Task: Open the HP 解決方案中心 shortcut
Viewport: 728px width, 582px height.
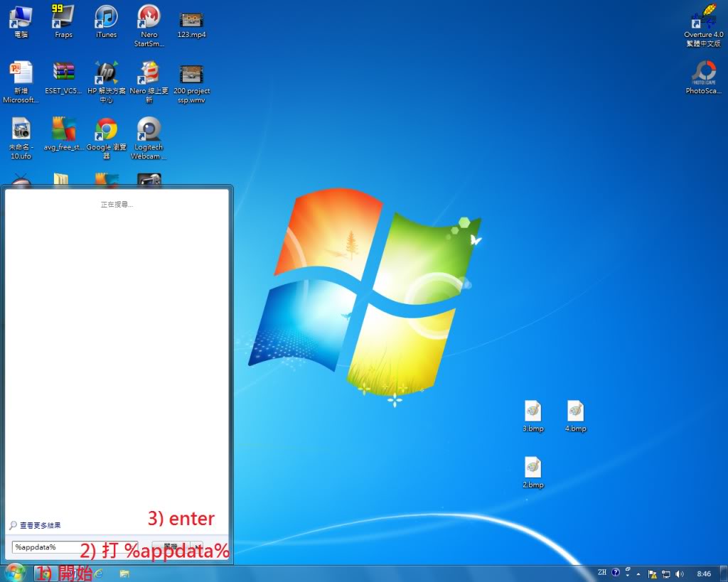Action: 107,82
